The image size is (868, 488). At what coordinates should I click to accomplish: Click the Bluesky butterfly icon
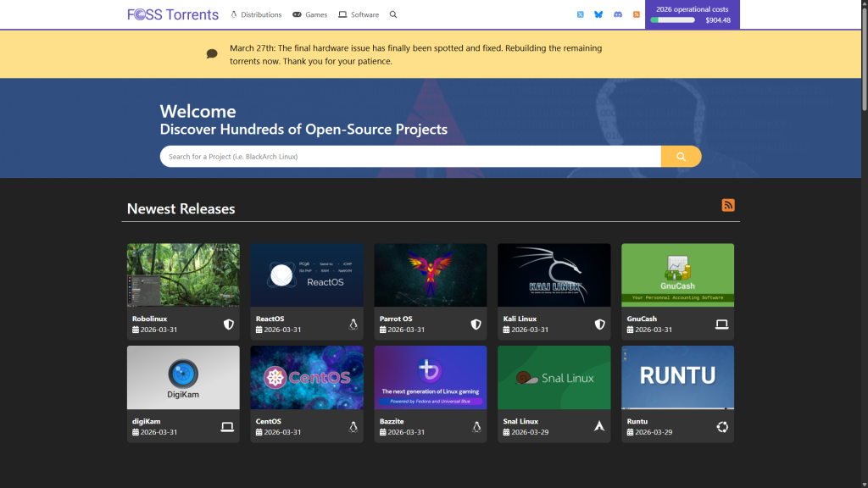pyautogui.click(x=598, y=14)
